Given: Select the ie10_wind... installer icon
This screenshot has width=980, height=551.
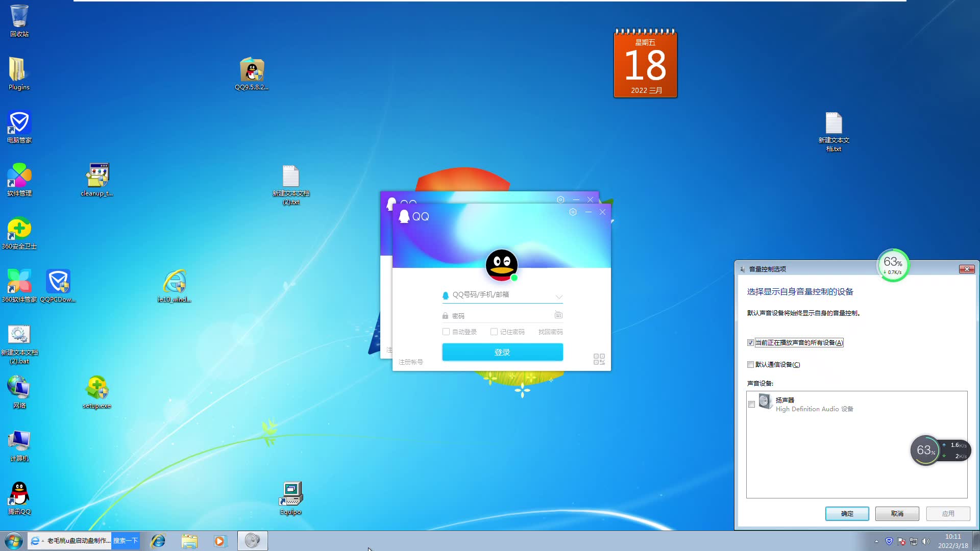Looking at the screenshot, I should (175, 286).
